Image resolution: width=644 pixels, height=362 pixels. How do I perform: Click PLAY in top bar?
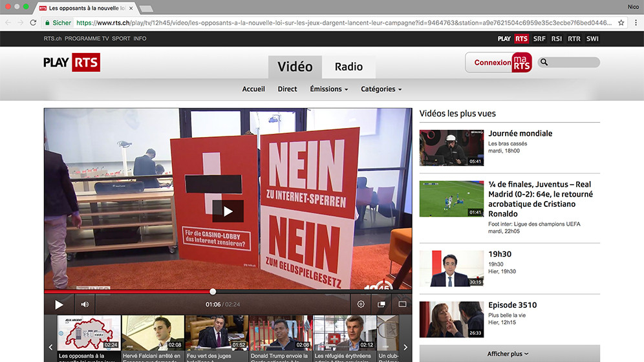click(x=504, y=39)
